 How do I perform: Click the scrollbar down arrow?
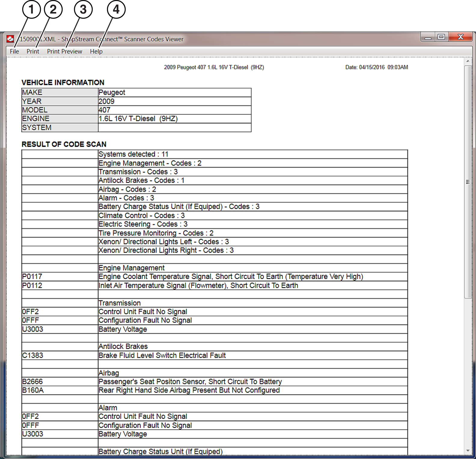[468, 451]
